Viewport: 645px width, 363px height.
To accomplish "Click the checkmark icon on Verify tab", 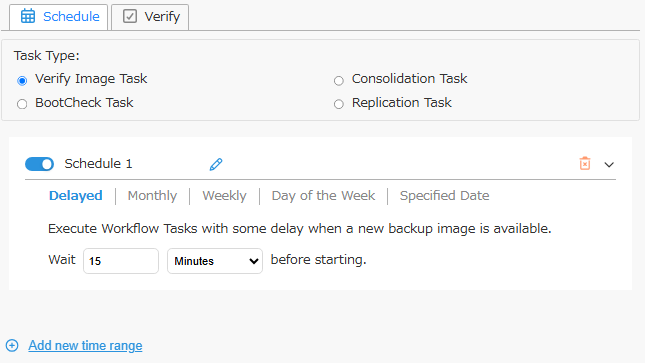I will point(130,16).
